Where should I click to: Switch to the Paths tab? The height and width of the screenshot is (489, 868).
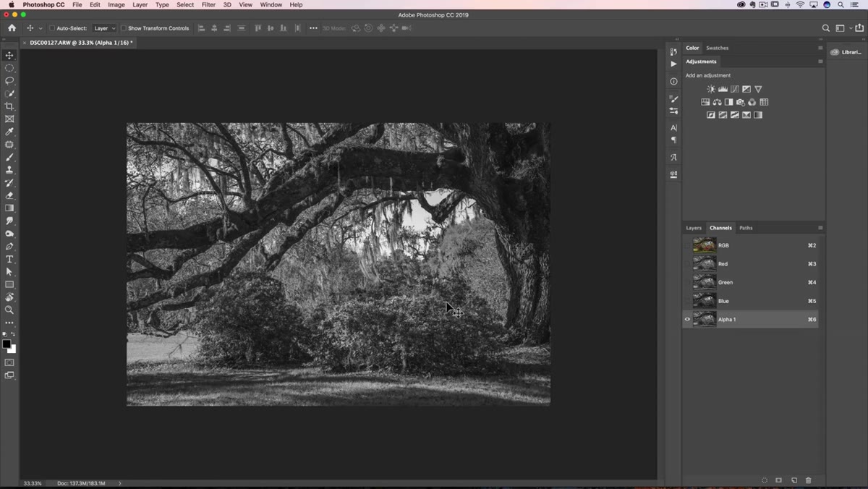(746, 228)
